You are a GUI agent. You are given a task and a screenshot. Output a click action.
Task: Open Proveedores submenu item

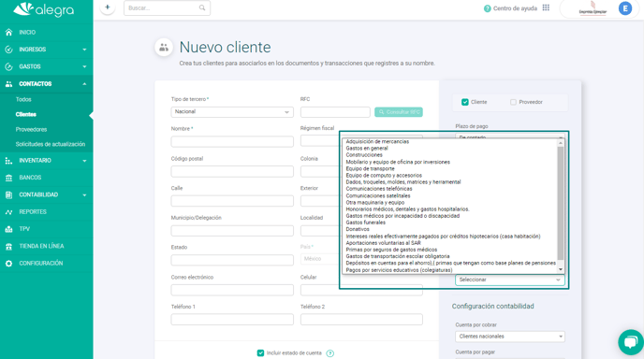tap(31, 129)
